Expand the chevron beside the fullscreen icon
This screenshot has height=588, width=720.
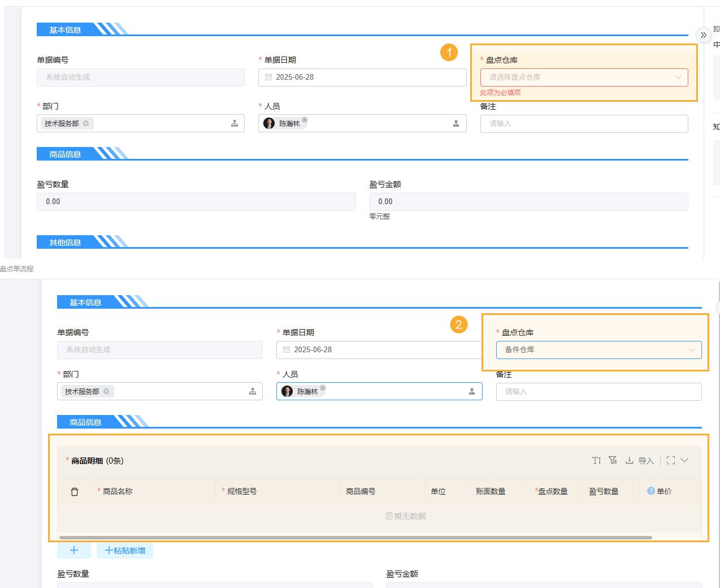[x=684, y=461]
